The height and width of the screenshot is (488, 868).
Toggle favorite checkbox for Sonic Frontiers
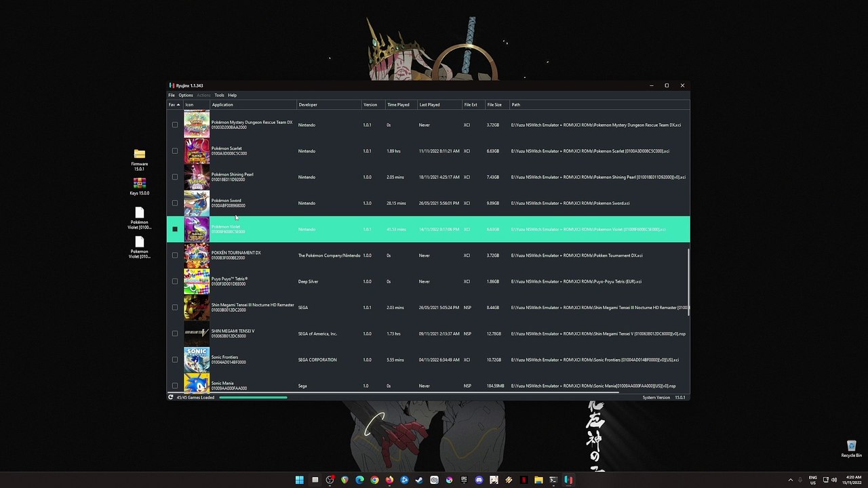tap(175, 359)
